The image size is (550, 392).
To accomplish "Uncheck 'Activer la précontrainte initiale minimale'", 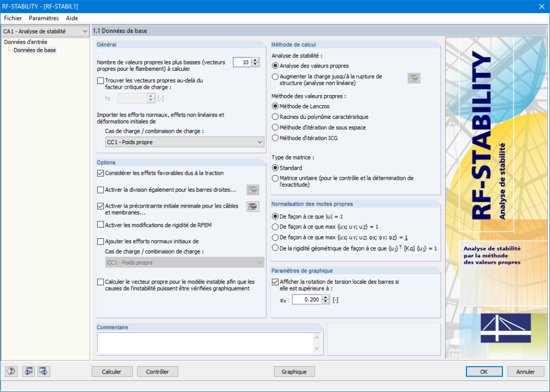I will pos(100,206).
